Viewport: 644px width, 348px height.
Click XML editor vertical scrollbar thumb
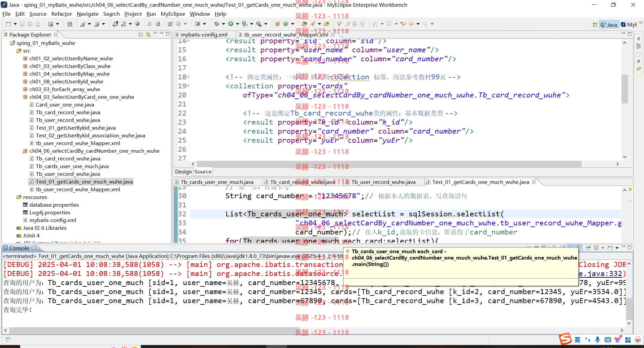tap(625, 89)
